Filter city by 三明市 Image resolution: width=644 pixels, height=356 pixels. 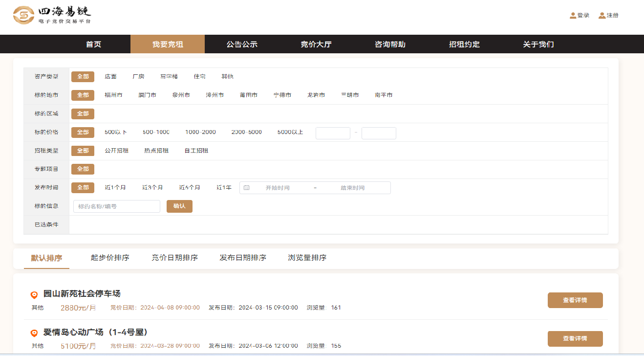pyautogui.click(x=350, y=95)
